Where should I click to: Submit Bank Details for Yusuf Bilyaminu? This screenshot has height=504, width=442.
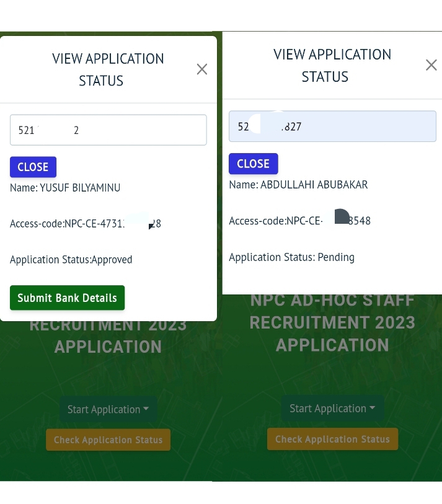(x=67, y=298)
